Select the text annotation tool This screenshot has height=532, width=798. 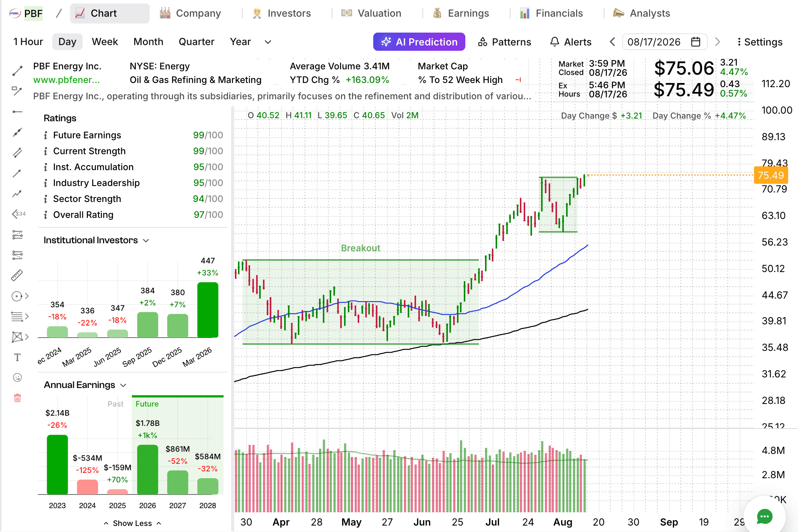[x=17, y=357]
